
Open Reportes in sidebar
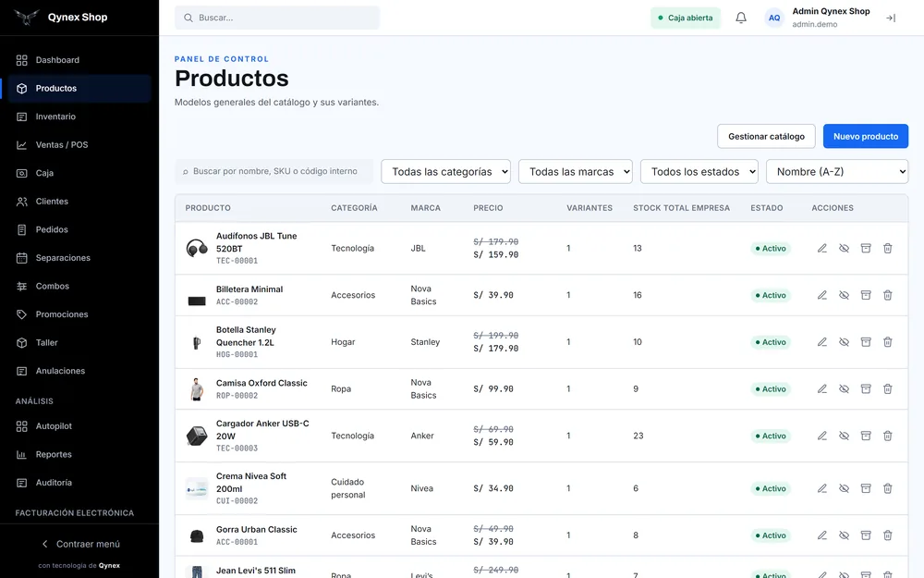point(79,455)
